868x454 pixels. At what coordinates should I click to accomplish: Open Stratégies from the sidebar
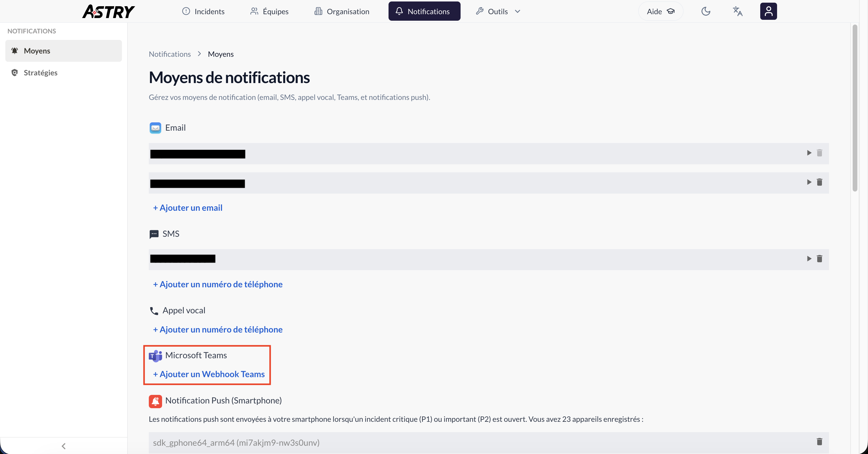pos(40,72)
